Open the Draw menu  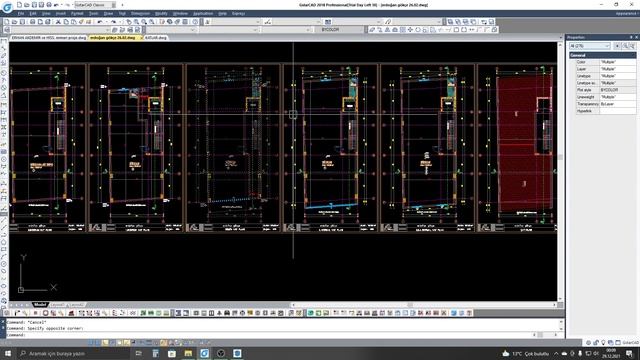(x=108, y=13)
